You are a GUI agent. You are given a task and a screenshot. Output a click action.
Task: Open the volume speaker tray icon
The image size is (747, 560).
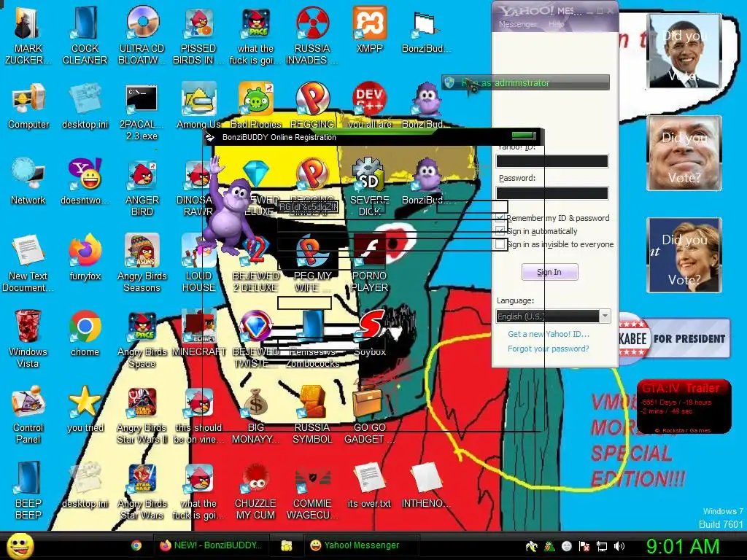pos(619,546)
